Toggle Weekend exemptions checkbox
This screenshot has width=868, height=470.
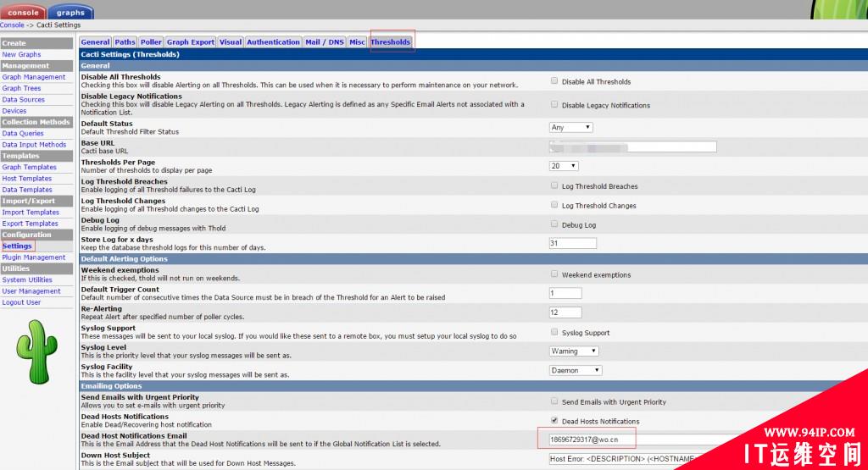tap(554, 274)
